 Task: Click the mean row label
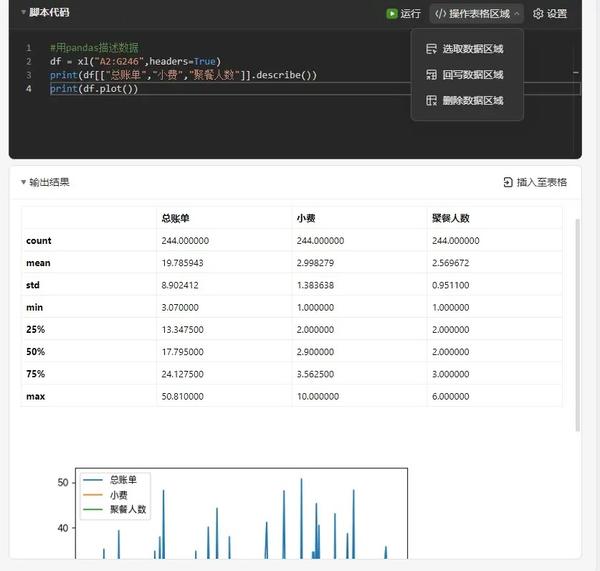pos(38,263)
